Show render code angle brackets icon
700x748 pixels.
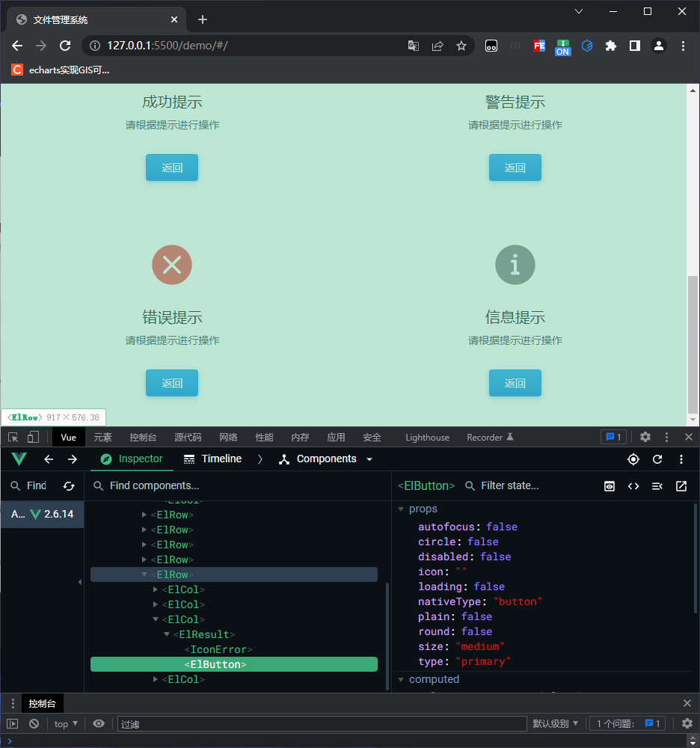pos(633,486)
